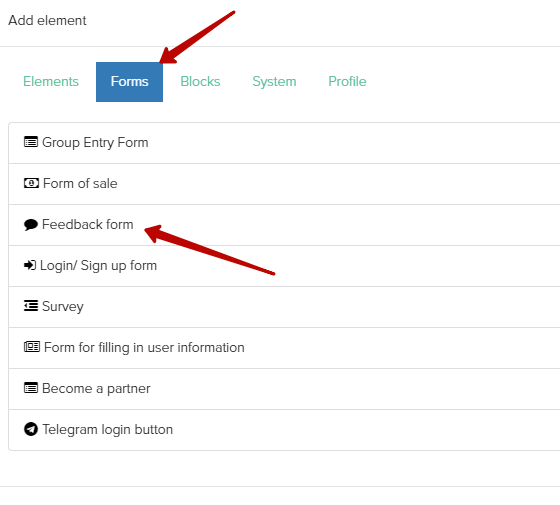This screenshot has height=505, width=560.
Task: Select Form for filling in user information
Action: click(284, 348)
